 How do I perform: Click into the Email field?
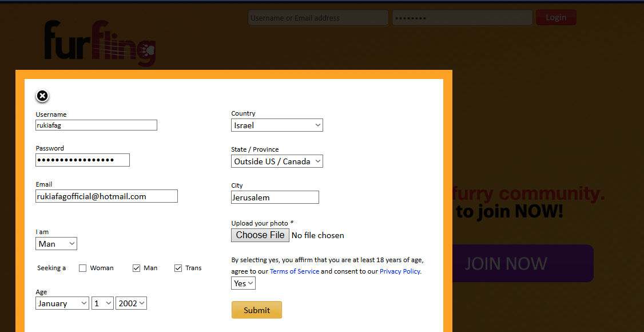107,196
